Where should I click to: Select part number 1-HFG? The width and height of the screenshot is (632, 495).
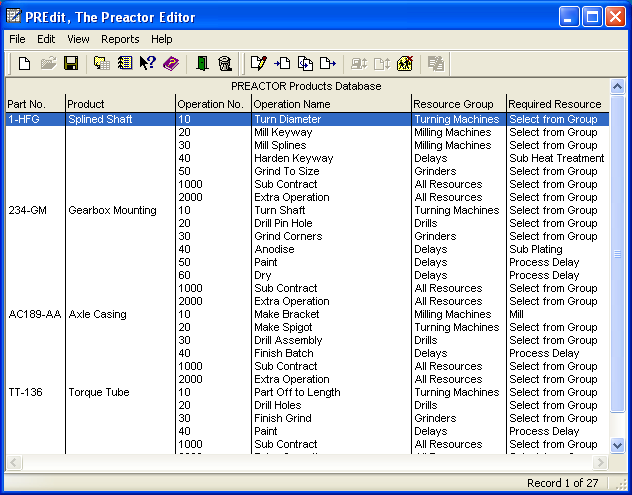pyautogui.click(x=24, y=119)
